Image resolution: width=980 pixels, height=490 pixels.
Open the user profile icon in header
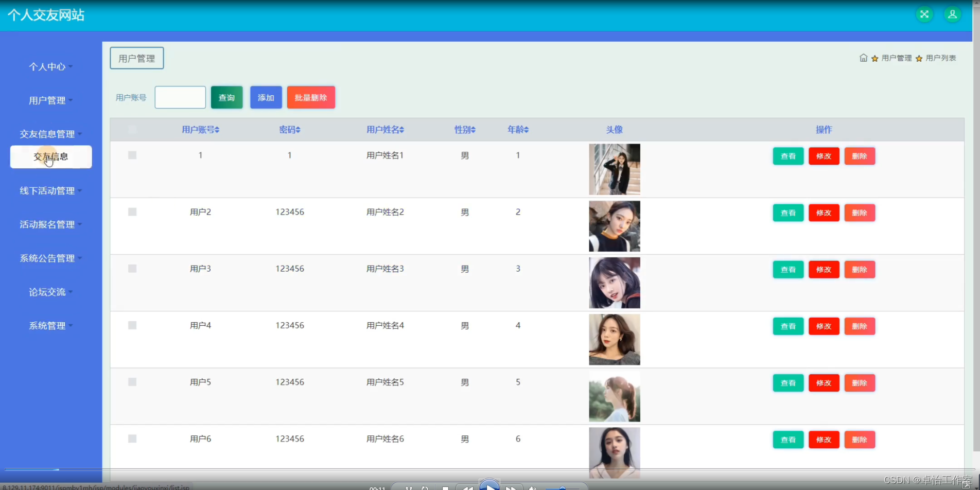coord(952,14)
